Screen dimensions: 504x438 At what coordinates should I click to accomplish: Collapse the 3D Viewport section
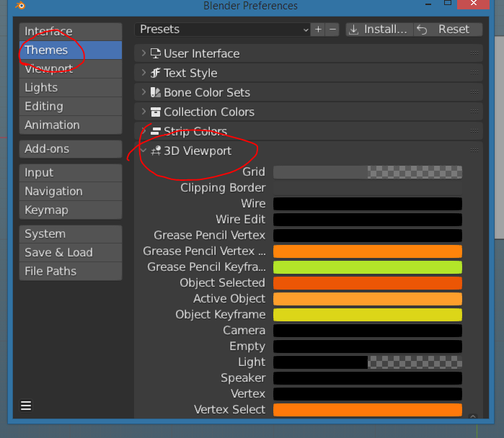pyautogui.click(x=143, y=151)
